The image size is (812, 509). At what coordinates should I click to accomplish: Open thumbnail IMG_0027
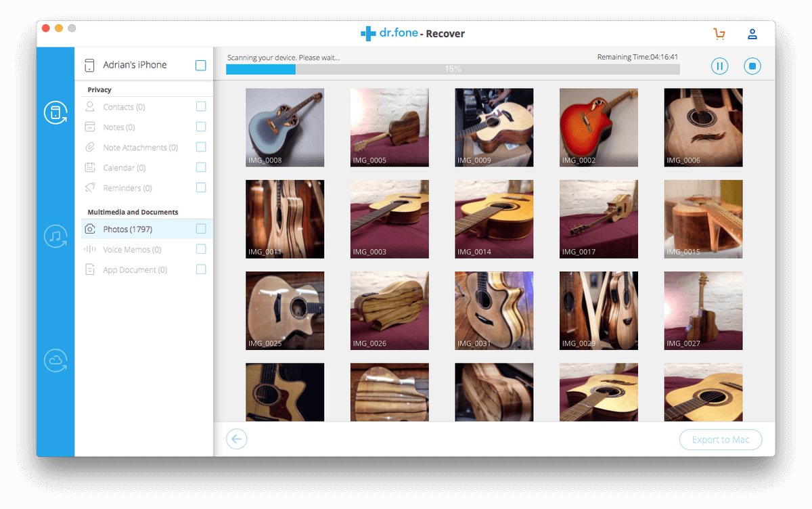[x=704, y=311]
